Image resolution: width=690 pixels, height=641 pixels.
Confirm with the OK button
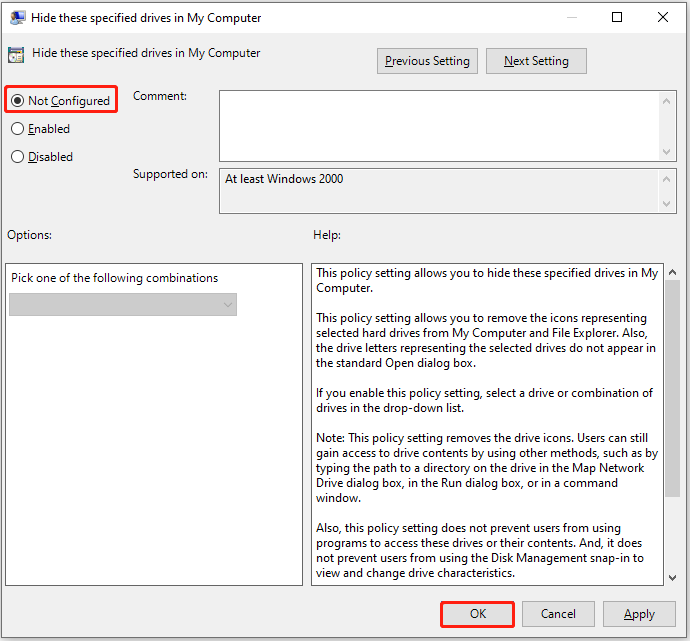click(477, 614)
